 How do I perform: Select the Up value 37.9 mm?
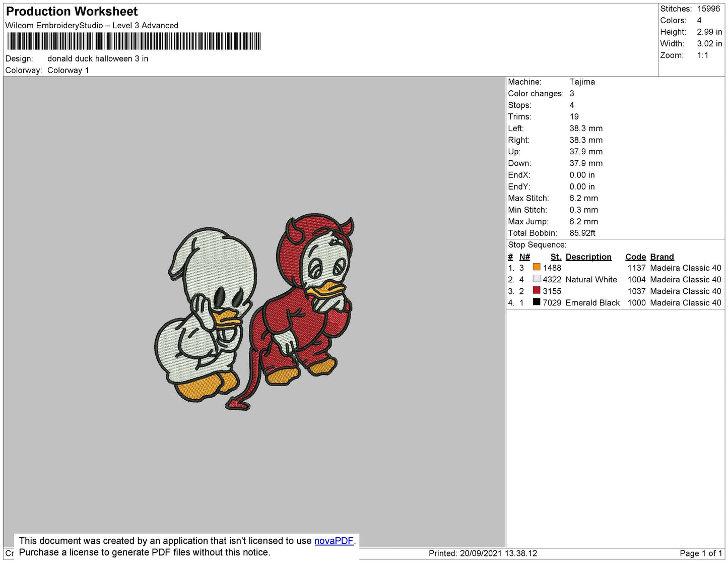pyautogui.click(x=586, y=151)
